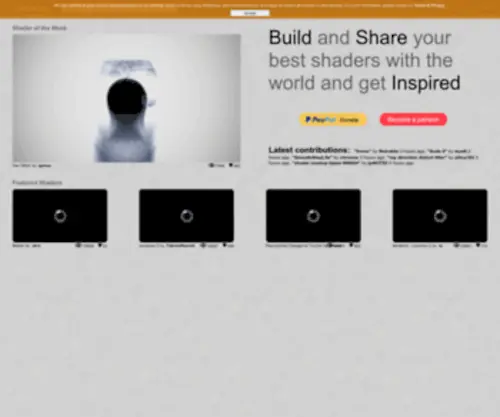Open the author name under the second featured shader
The height and width of the screenshot is (417, 500).
click(x=181, y=246)
